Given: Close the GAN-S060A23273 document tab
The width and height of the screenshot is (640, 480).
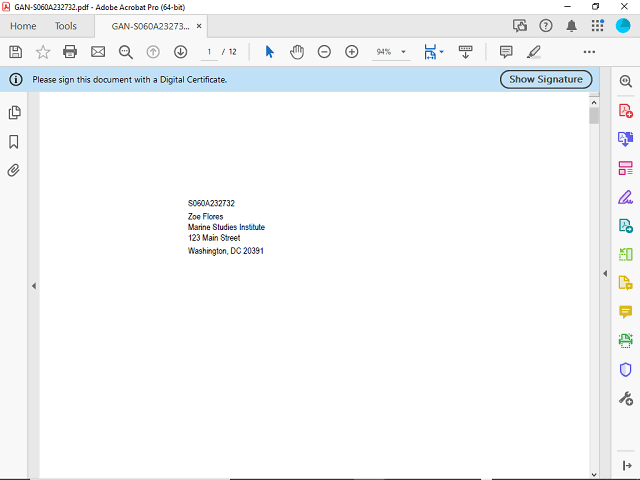Looking at the screenshot, I should pyautogui.click(x=199, y=26).
